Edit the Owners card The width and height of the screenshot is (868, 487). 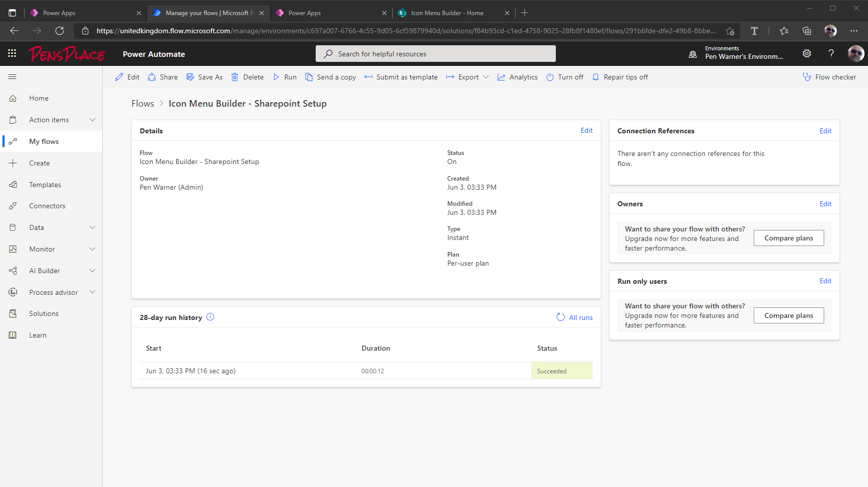click(825, 204)
